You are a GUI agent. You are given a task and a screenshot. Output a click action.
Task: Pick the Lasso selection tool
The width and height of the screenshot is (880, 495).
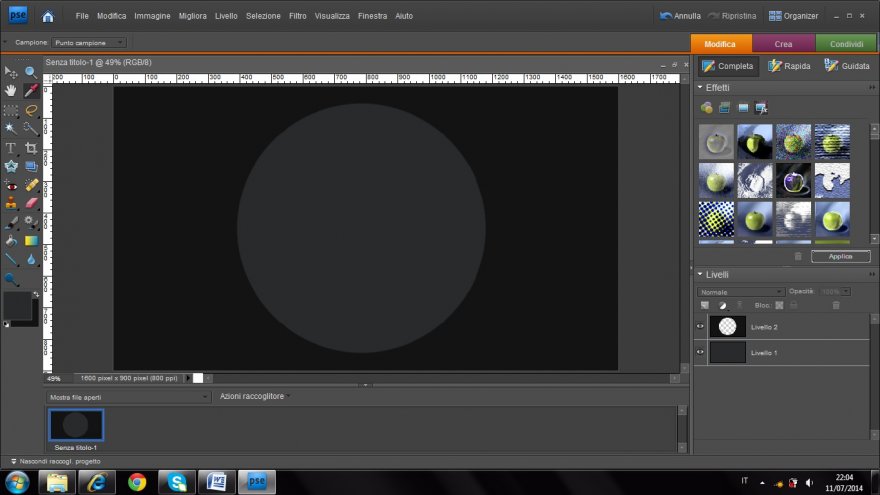(31, 110)
